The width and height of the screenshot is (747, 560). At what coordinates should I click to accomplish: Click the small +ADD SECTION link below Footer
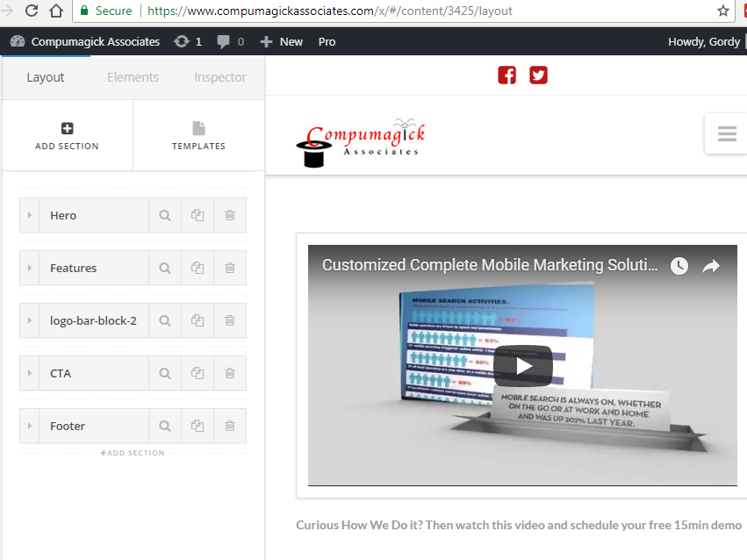(133, 453)
